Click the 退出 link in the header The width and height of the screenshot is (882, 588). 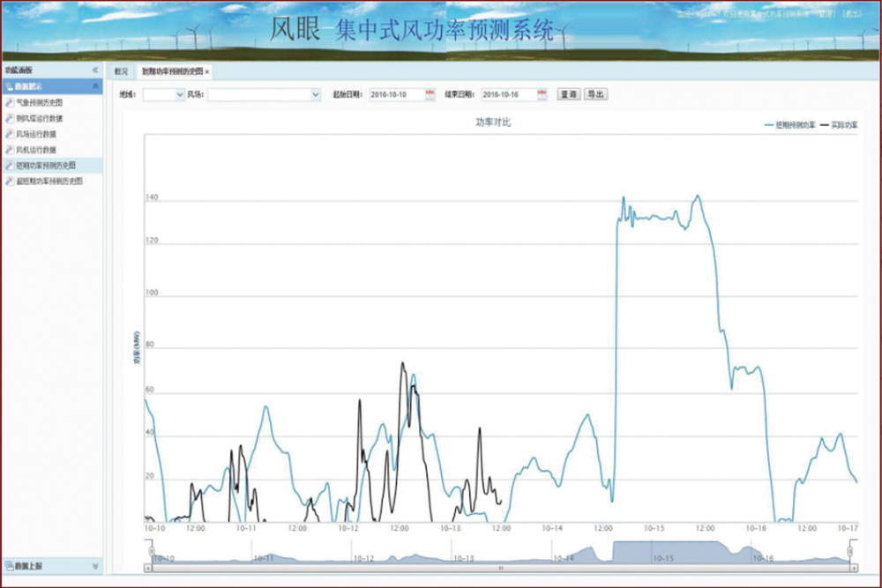pos(853,14)
